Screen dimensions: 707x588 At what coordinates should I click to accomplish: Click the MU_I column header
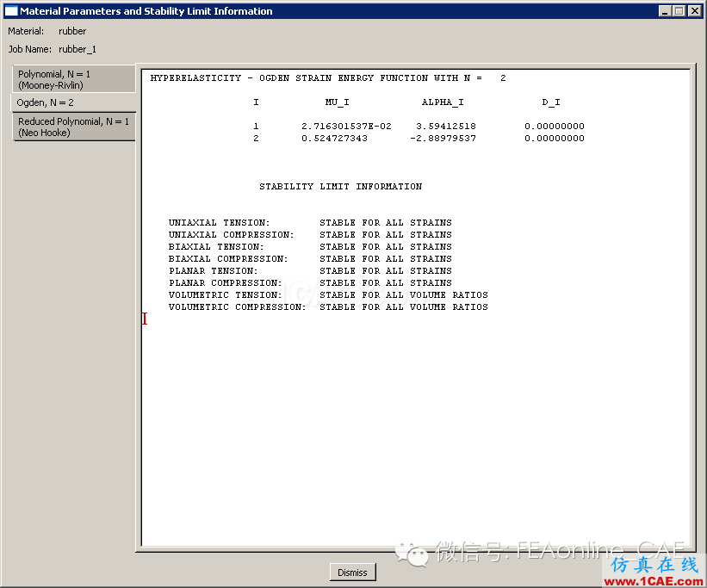tap(338, 102)
